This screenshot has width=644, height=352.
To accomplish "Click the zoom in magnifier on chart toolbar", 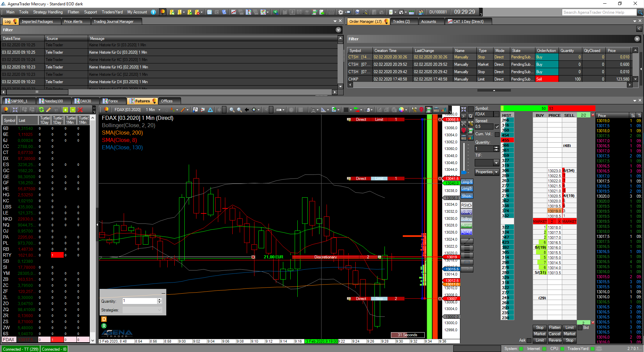I will point(232,110).
